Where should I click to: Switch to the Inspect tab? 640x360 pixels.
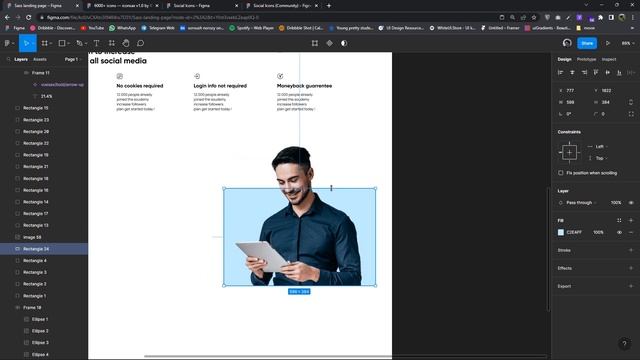point(609,60)
